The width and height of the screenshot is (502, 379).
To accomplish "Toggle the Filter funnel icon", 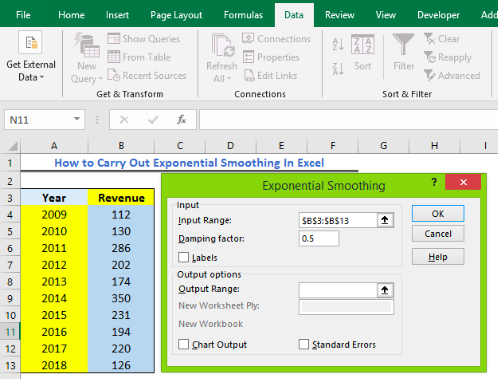I will coord(403,44).
